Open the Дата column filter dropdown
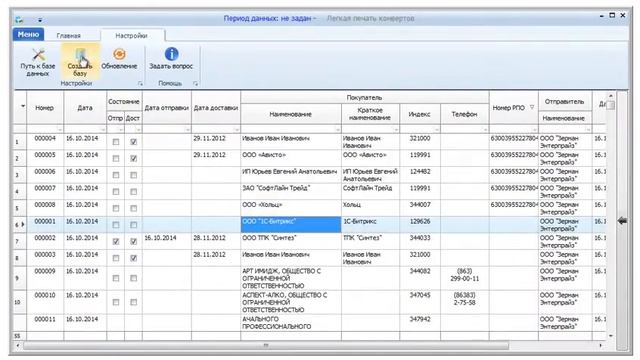This screenshot has height=360, width=640. 102,129
